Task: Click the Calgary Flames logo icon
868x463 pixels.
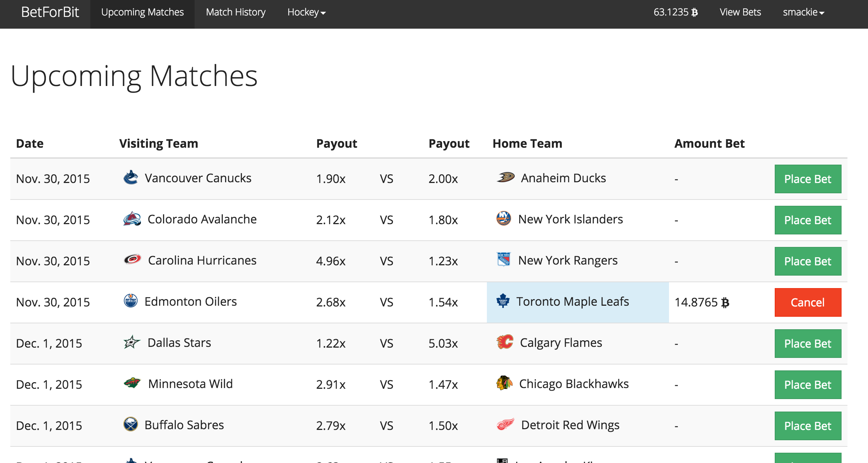Action: click(504, 342)
